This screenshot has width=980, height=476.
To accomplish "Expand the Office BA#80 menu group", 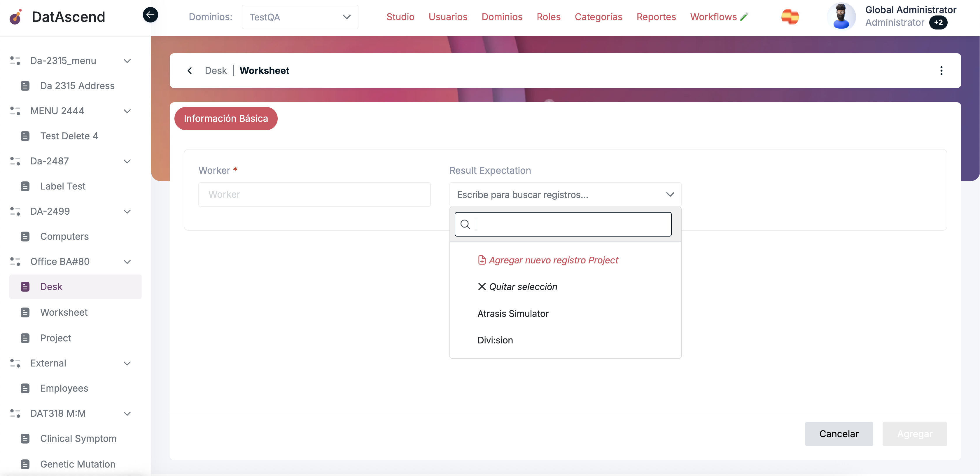I will (x=127, y=262).
